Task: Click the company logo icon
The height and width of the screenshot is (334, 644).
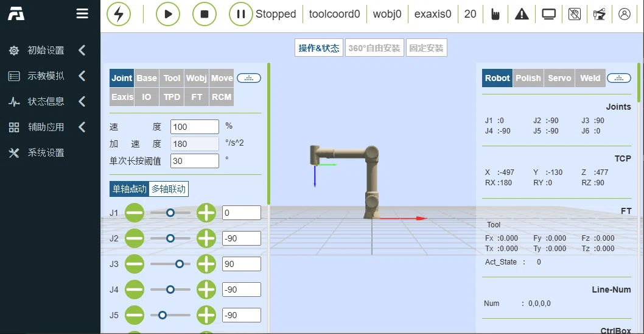Action: [16, 13]
